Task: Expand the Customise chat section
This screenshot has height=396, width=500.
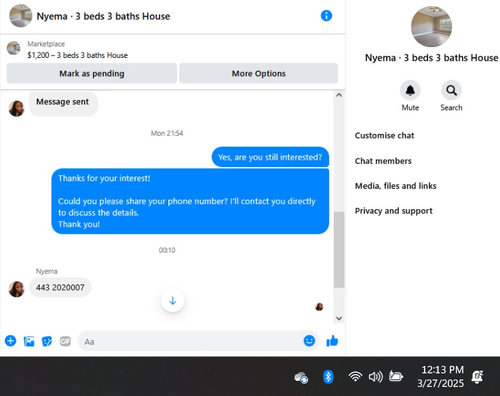Action: tap(384, 136)
